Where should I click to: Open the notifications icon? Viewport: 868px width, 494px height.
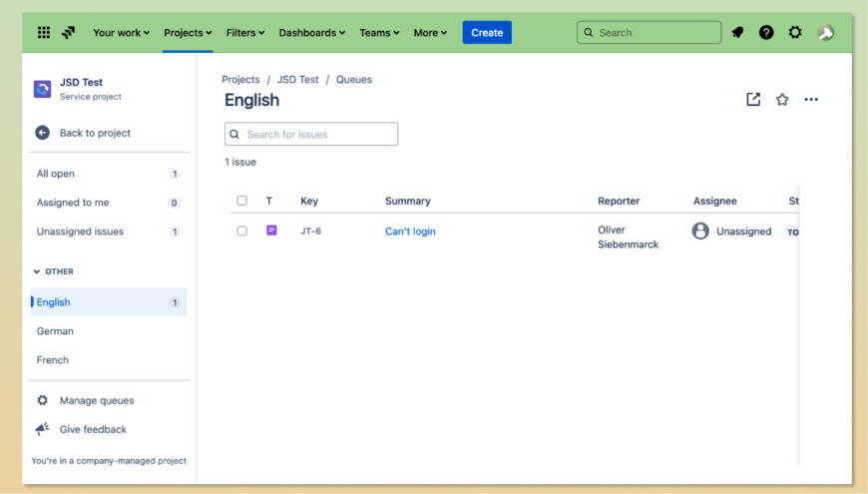coord(737,33)
